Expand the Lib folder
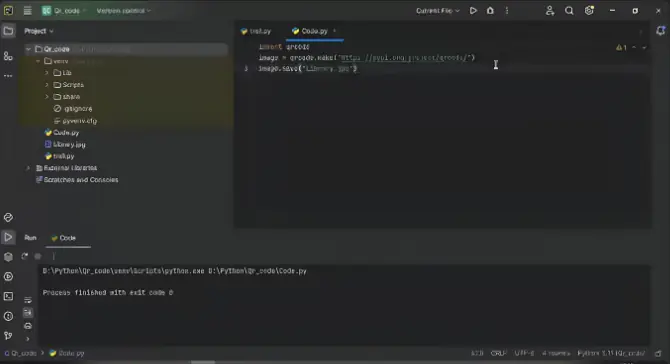The height and width of the screenshot is (364, 670). tap(47, 73)
